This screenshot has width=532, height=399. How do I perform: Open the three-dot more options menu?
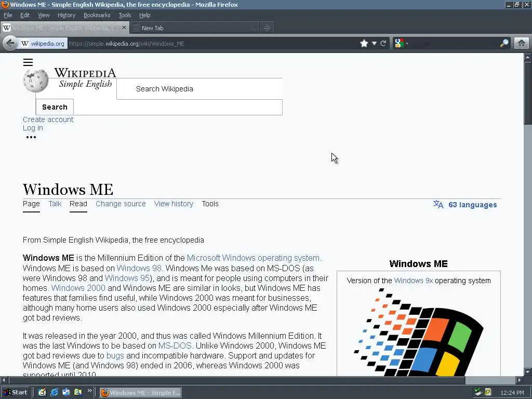[31, 137]
